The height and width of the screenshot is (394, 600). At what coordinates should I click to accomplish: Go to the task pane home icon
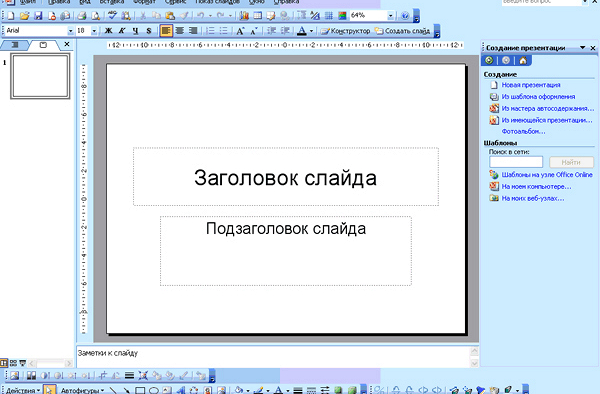523,60
